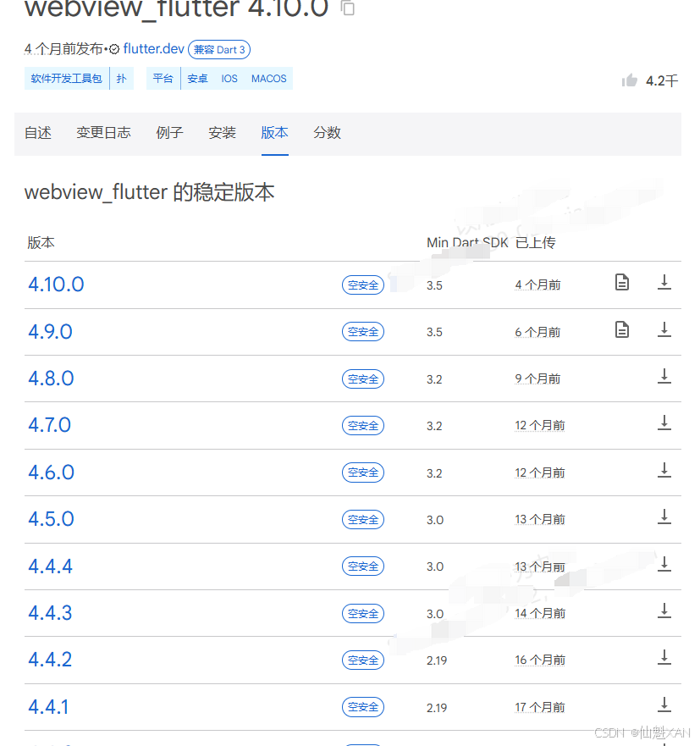Click the 兼容 Dart 3 badge
The height and width of the screenshot is (746, 700).
[x=219, y=49]
